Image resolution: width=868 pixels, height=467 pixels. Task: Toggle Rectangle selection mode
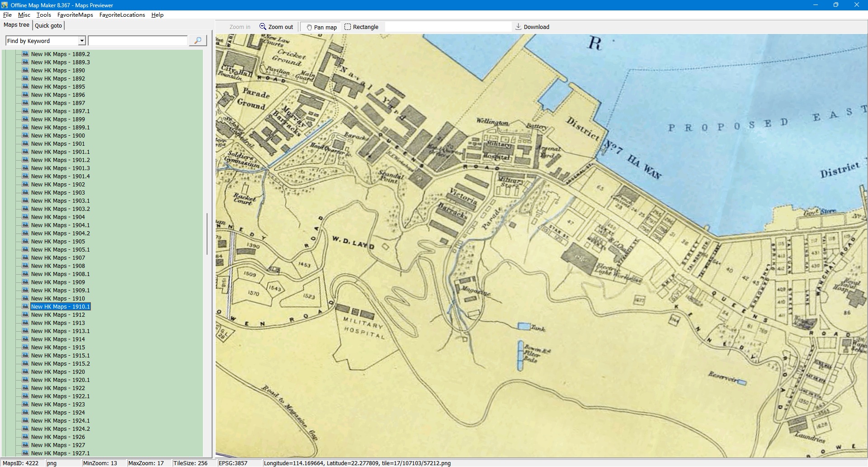pyautogui.click(x=361, y=27)
